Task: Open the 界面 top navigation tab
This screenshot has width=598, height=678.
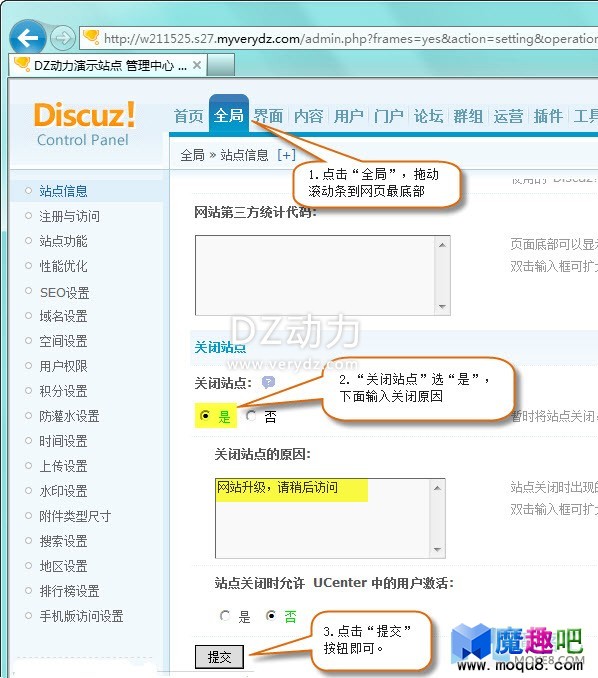Action: [269, 116]
